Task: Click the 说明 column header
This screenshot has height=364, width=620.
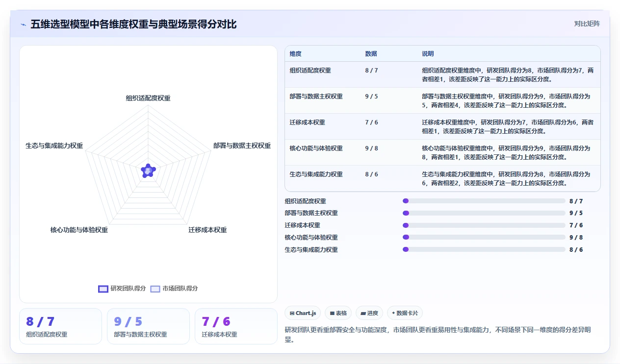Action: (428, 54)
